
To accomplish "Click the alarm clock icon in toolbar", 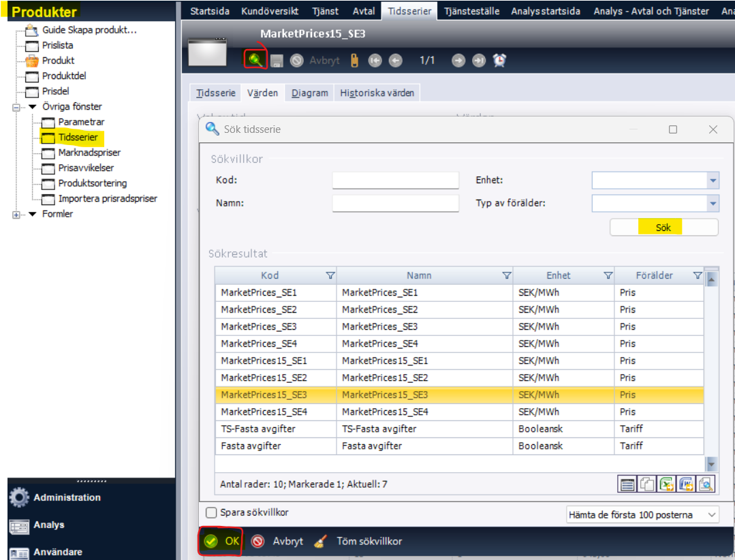I will click(500, 61).
